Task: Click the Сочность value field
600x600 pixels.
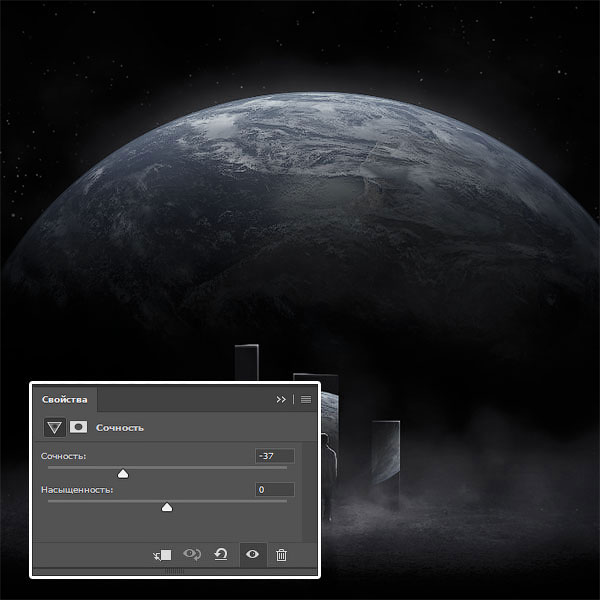Action: 275,456
